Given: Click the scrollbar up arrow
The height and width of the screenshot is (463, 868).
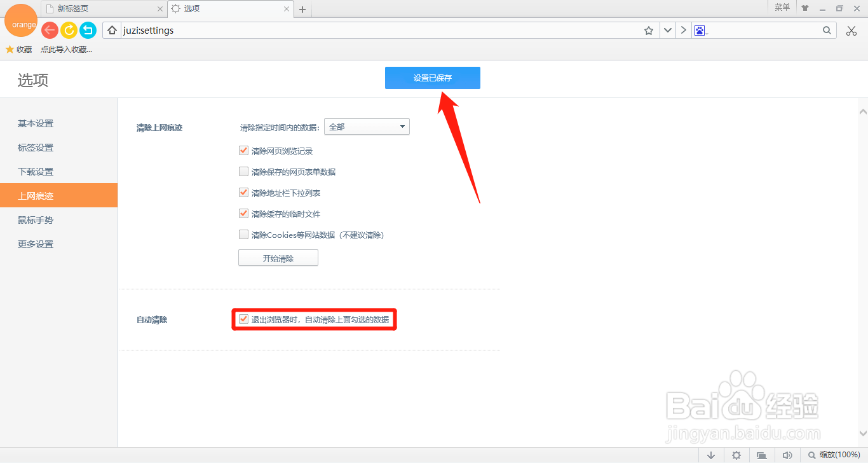Looking at the screenshot, I should (862, 112).
